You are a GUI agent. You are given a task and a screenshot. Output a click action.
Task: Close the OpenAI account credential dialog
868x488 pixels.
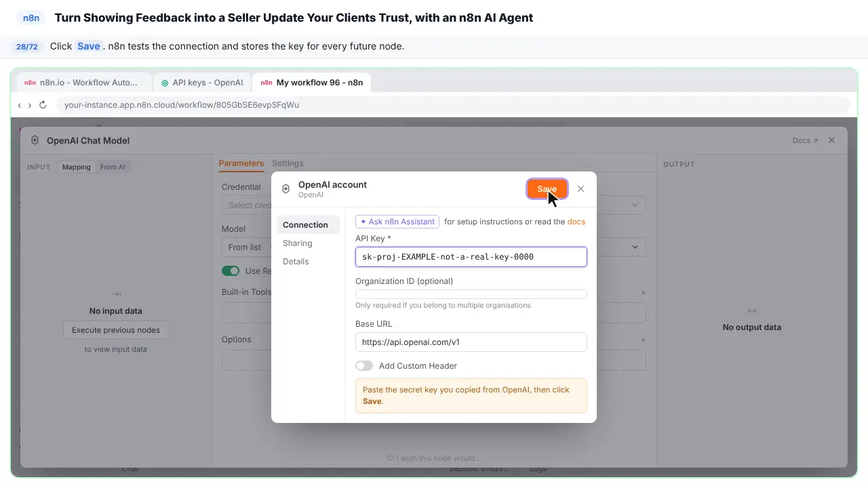[580, 189]
